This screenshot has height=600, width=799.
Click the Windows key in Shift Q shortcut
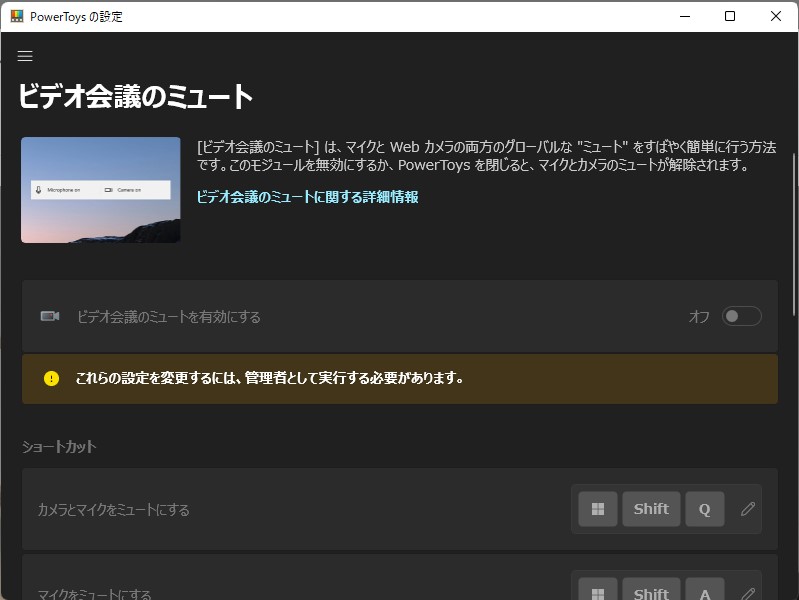click(x=598, y=509)
